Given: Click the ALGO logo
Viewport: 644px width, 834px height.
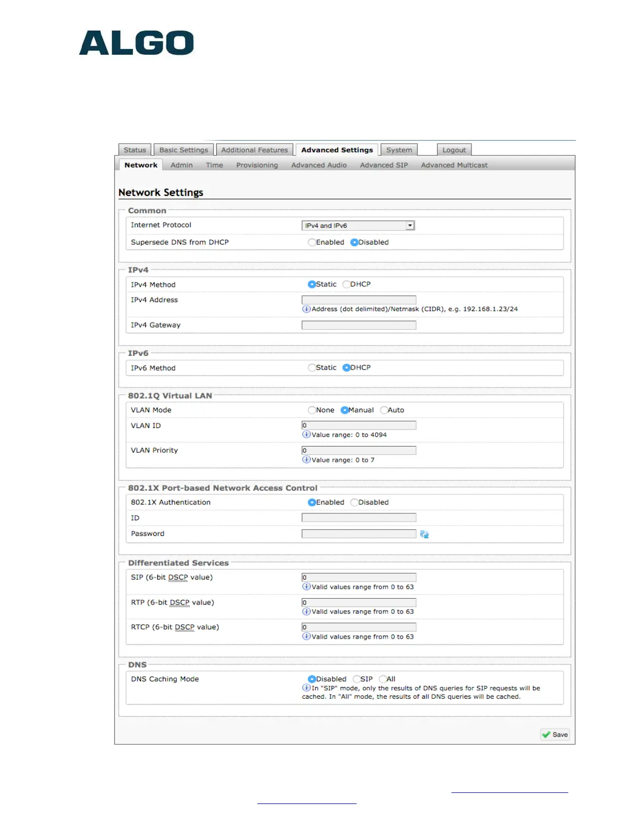Looking at the screenshot, I should pyautogui.click(x=136, y=43).
